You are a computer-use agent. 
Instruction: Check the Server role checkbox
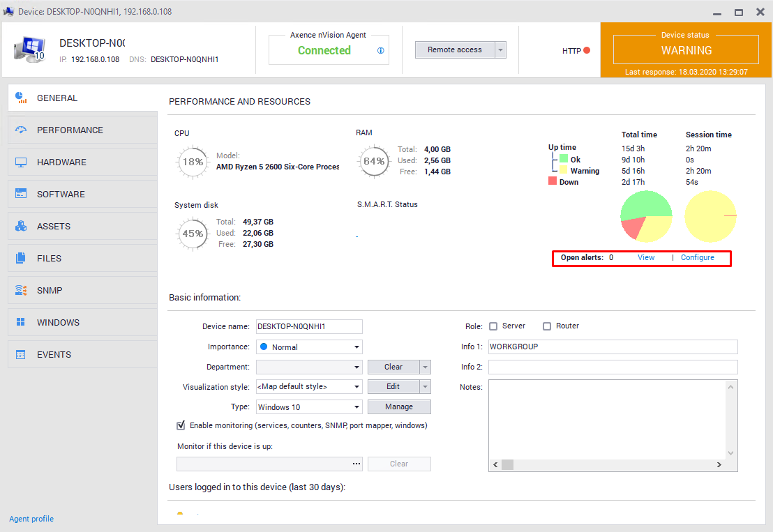coord(493,326)
